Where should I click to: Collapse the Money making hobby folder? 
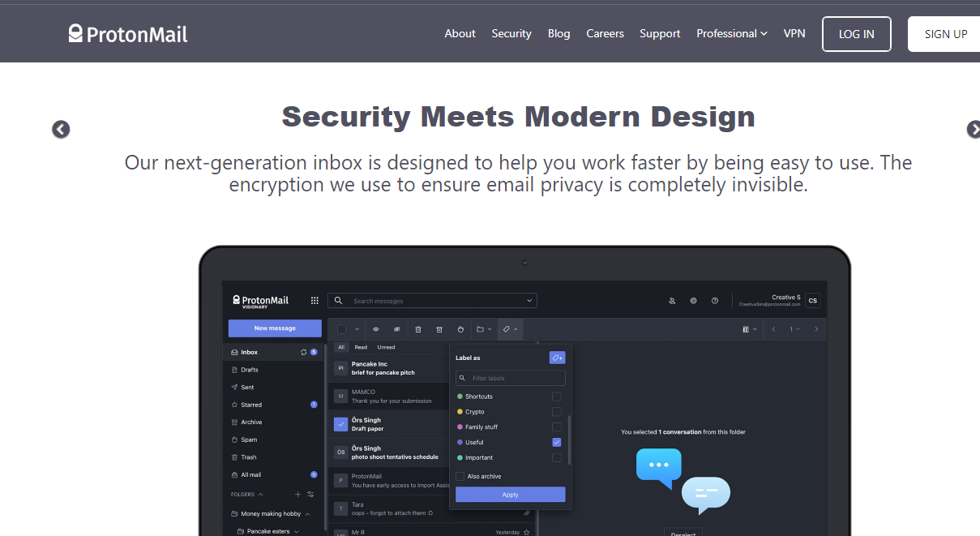click(x=307, y=513)
